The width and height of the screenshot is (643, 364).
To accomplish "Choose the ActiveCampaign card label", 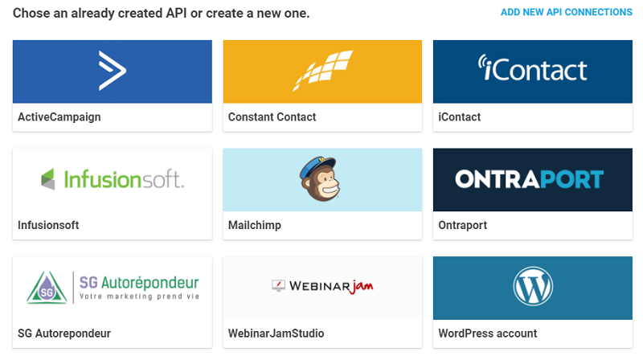I will coord(59,117).
